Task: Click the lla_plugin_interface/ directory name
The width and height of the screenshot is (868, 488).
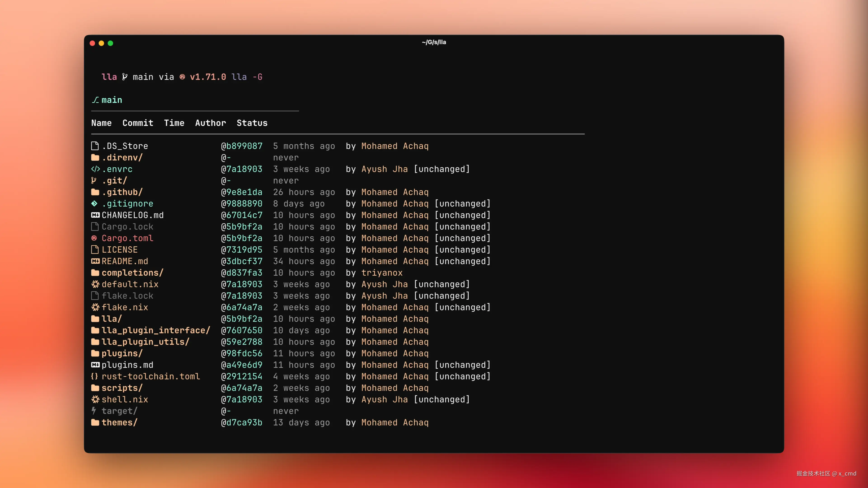Action: [156, 330]
